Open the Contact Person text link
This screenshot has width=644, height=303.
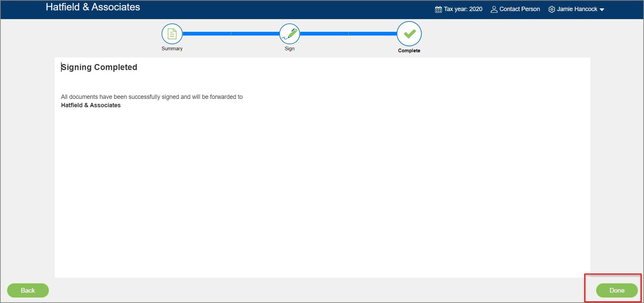click(x=519, y=9)
